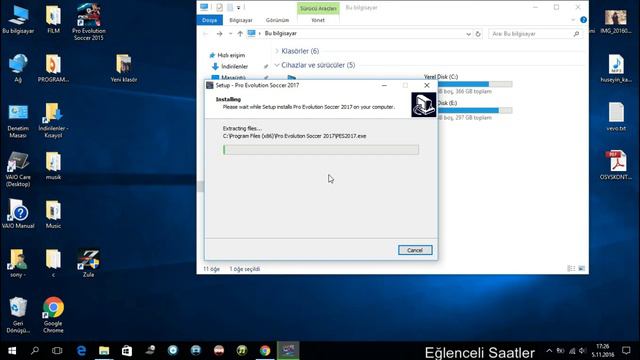Open the Sürücü Araçları contextual tab

[x=318, y=8]
